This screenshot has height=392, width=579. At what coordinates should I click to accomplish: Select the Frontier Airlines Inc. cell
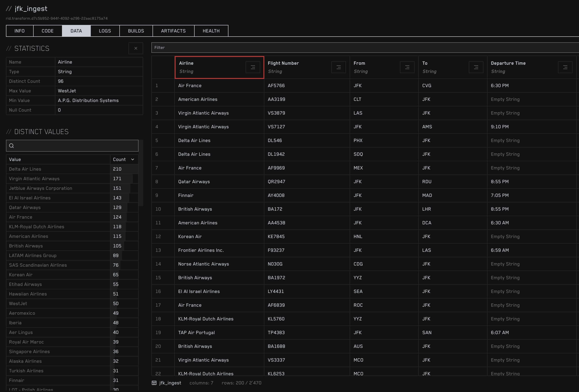click(219, 250)
